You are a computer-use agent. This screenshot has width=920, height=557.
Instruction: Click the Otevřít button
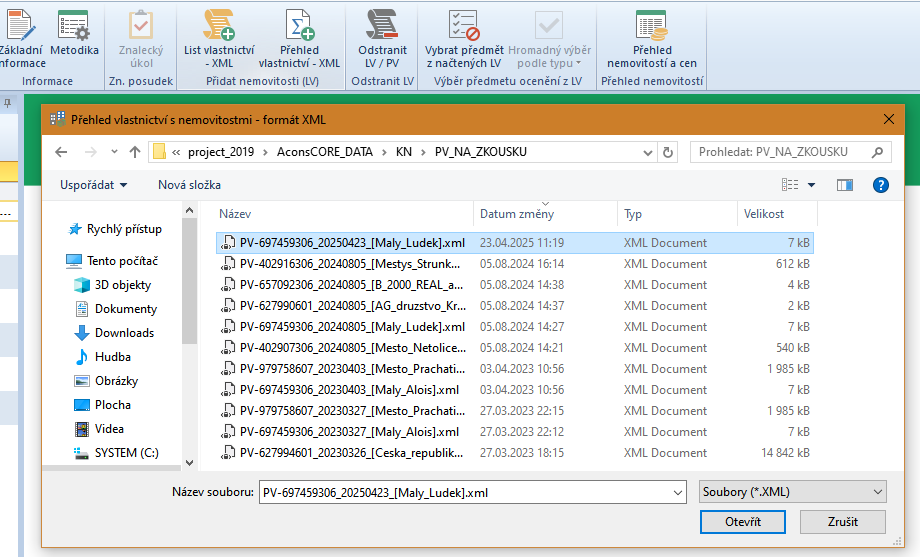pos(743,522)
